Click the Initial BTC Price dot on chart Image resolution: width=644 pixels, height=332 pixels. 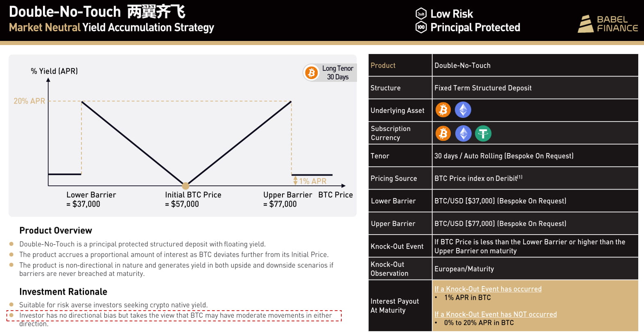185,186
